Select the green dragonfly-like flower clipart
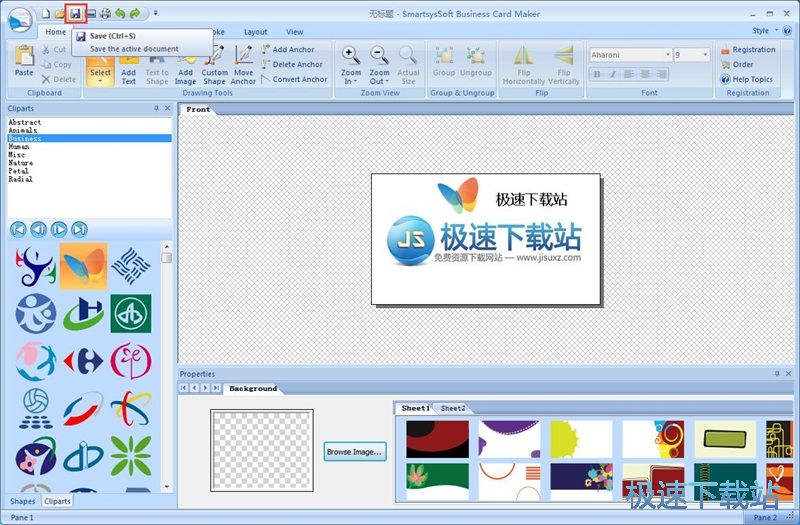This screenshot has width=800, height=525. pyautogui.click(x=131, y=456)
